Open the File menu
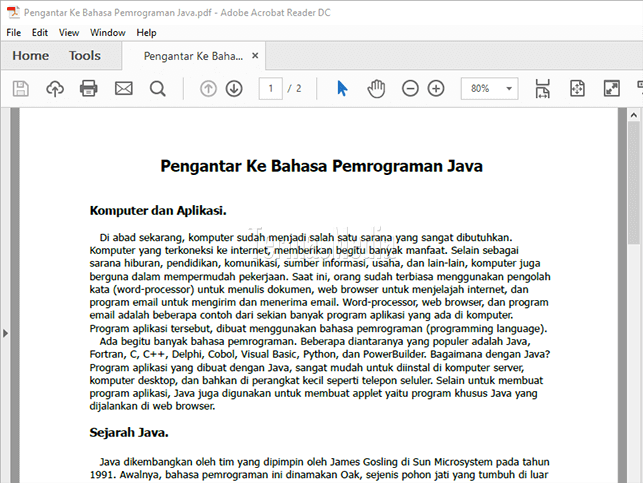Screen dimensions: 643x483 click(x=14, y=33)
